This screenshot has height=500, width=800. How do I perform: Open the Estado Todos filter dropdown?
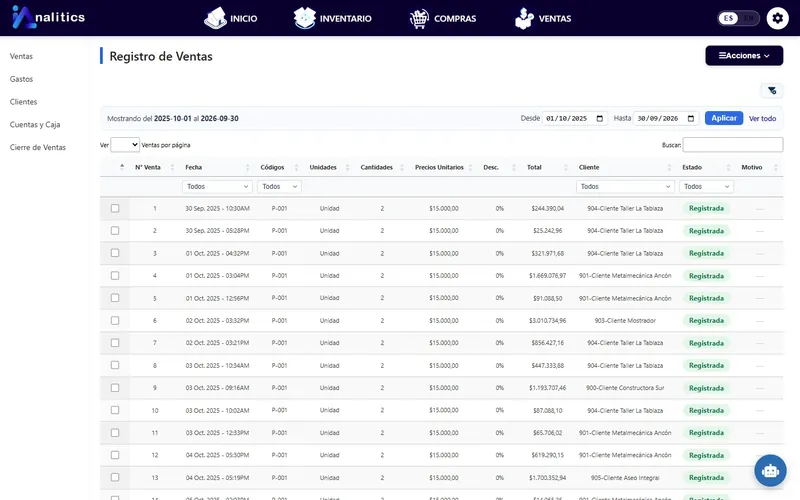pyautogui.click(x=706, y=187)
